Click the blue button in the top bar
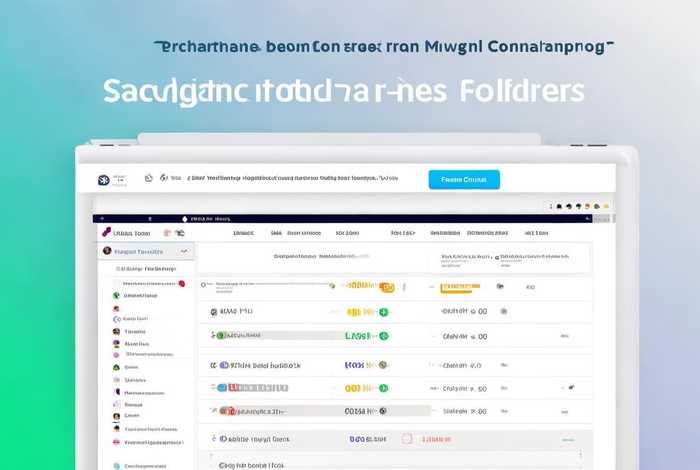This screenshot has width=700, height=470. (x=464, y=179)
